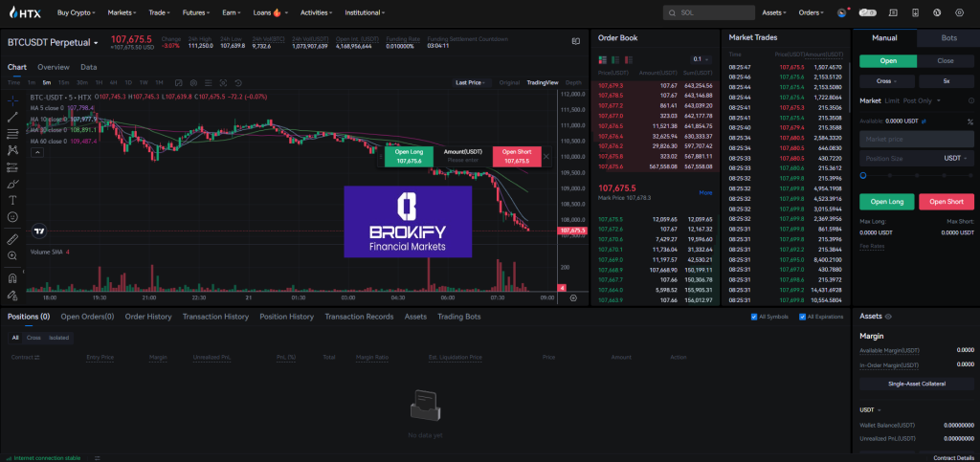Image resolution: width=980 pixels, height=462 pixels.
Task: Click the position size slider handle
Action: [x=863, y=176]
